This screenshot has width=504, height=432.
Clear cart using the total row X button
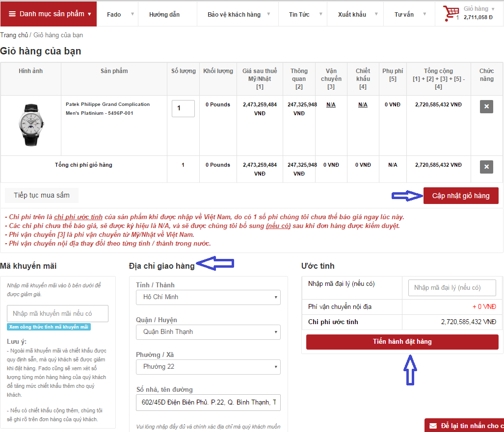486,167
